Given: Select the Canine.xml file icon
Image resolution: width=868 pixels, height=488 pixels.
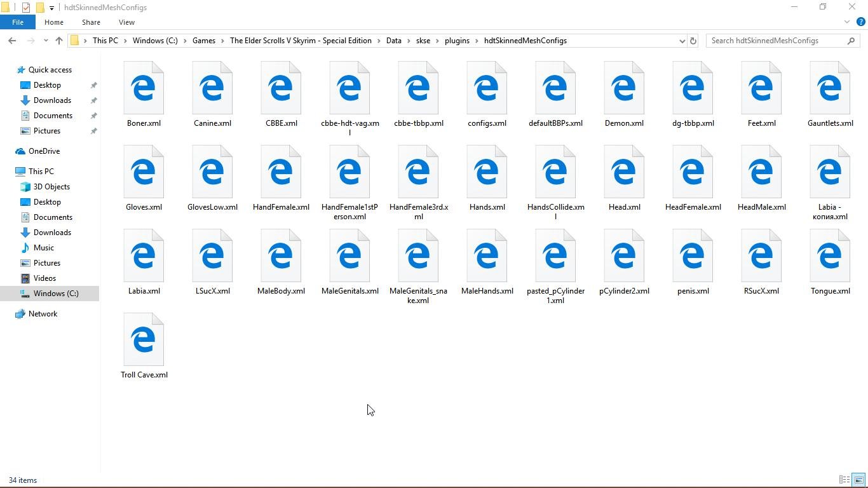Looking at the screenshot, I should (x=212, y=88).
